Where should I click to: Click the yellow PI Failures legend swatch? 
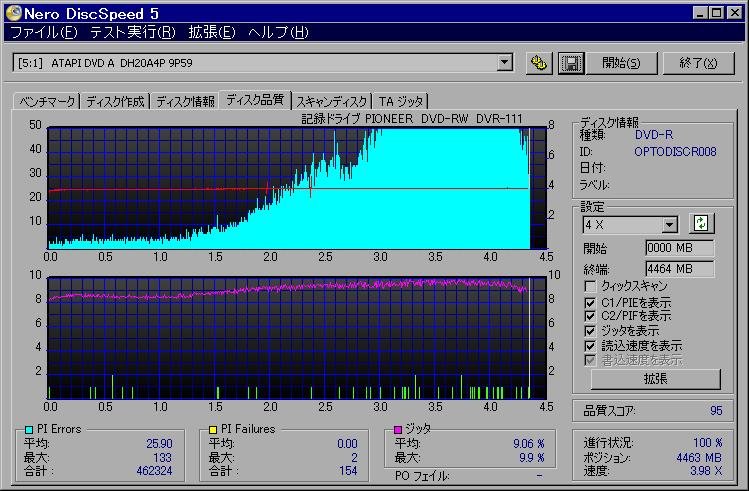(x=213, y=429)
